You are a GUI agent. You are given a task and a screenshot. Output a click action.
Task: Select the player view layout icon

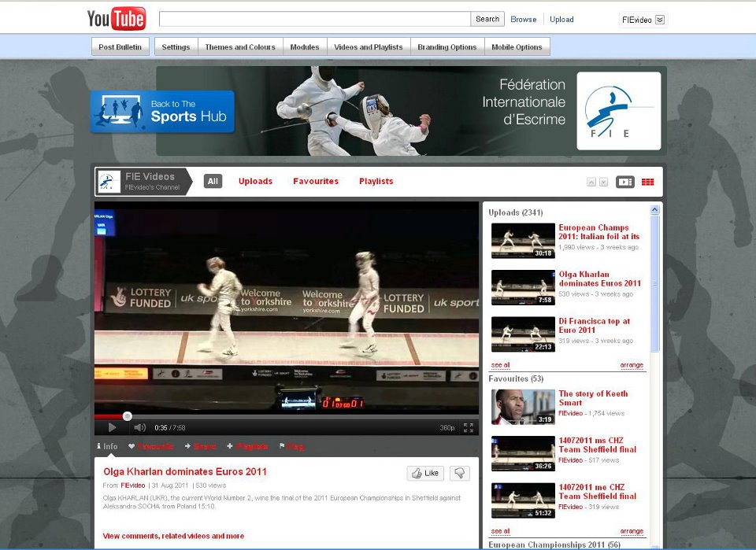(624, 182)
